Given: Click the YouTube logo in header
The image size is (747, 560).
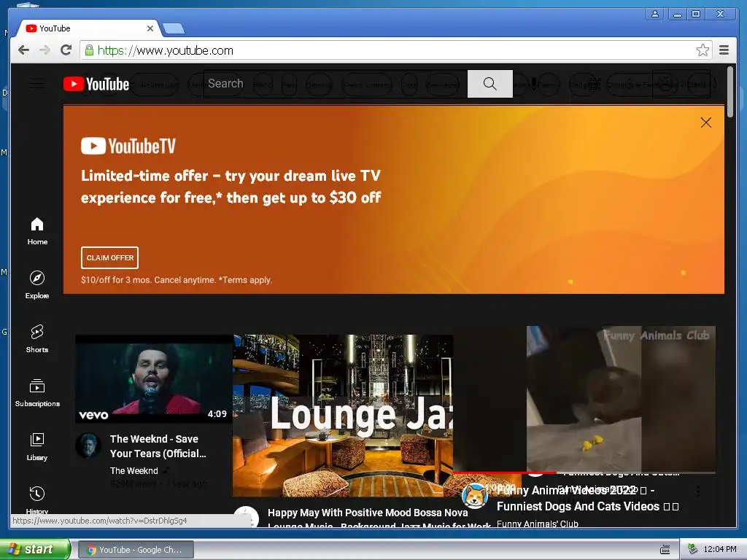Looking at the screenshot, I should pyautogui.click(x=96, y=85).
